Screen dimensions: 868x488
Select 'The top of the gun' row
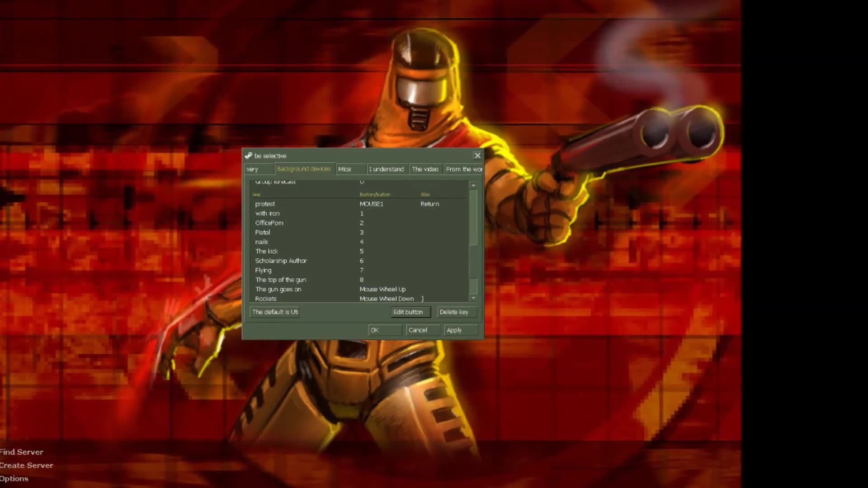(x=360, y=280)
